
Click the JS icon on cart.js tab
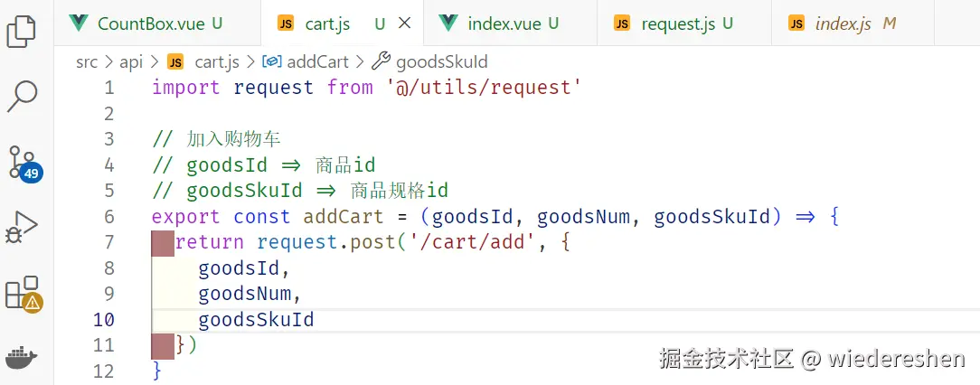286,23
